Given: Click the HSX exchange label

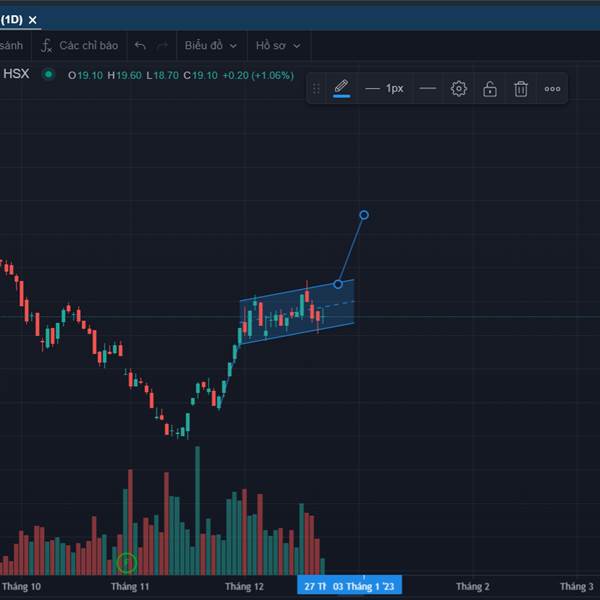Looking at the screenshot, I should pyautogui.click(x=16, y=73).
